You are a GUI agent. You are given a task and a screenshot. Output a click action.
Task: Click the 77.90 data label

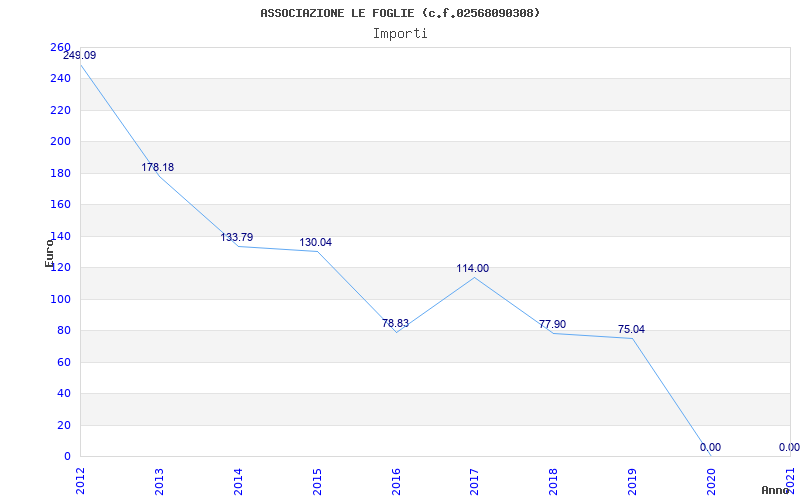553,324
